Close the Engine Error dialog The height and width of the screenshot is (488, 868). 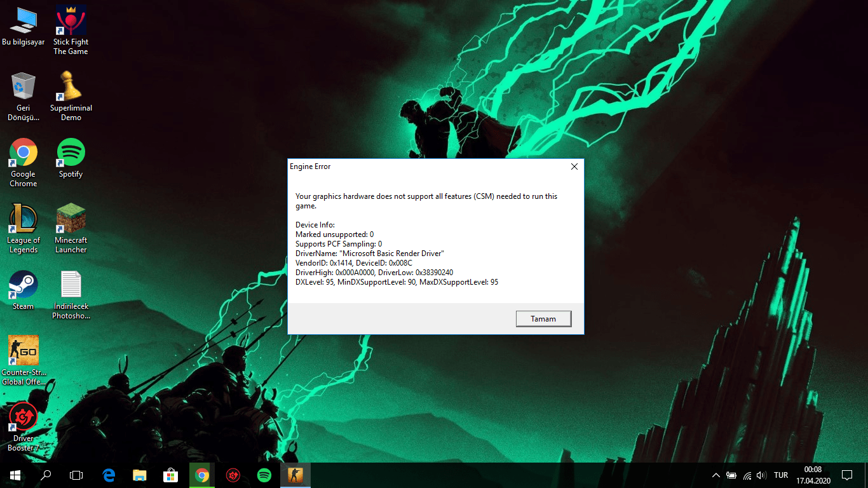point(574,167)
